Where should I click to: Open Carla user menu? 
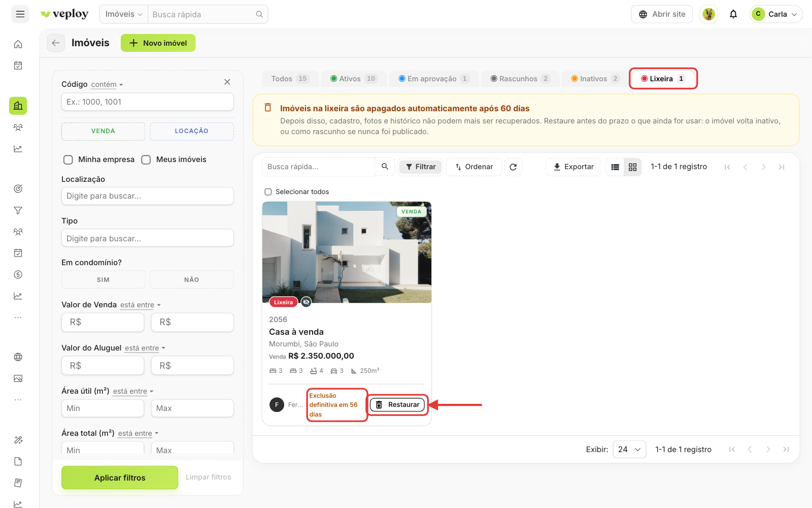click(x=776, y=14)
